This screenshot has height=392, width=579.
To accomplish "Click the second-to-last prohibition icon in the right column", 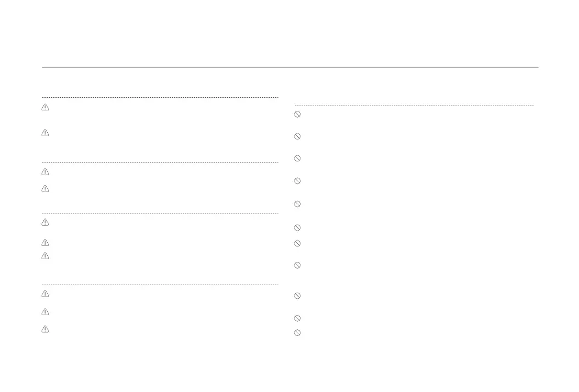I will point(298,318).
